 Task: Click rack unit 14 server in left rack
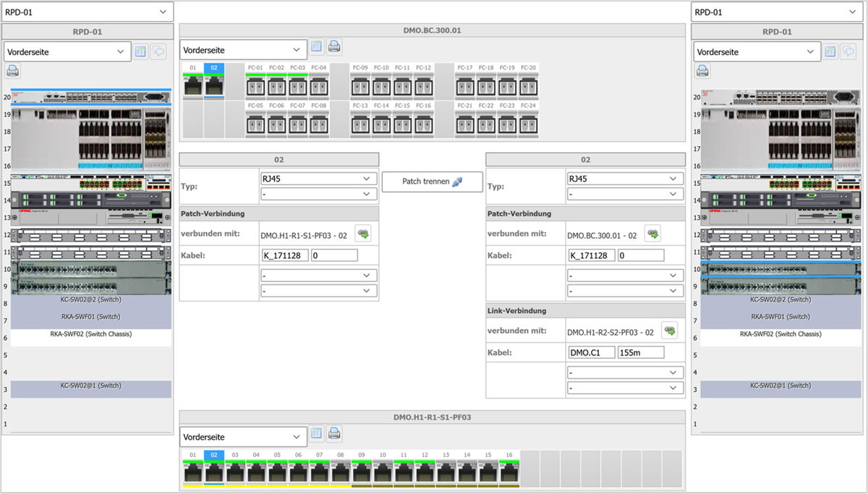click(91, 200)
